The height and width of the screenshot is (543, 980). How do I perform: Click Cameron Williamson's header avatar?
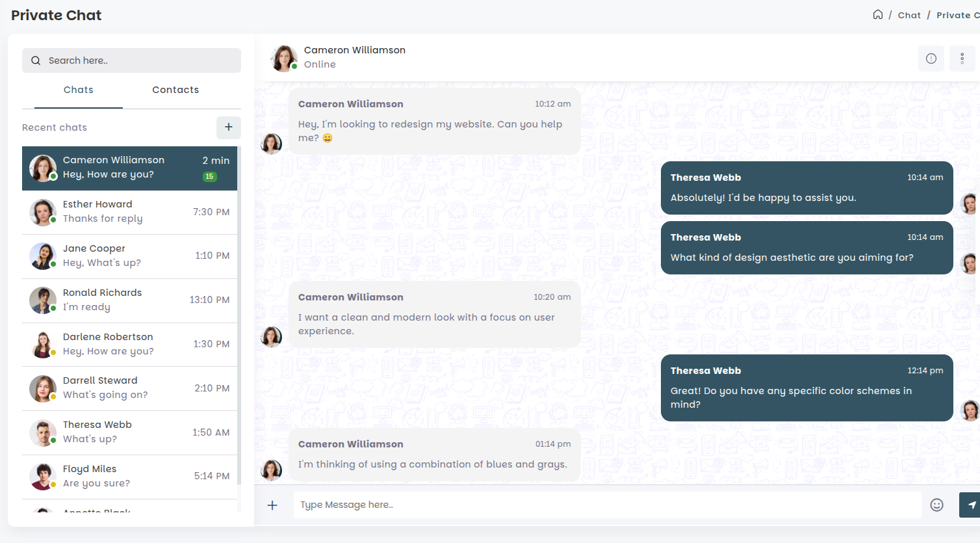pyautogui.click(x=284, y=58)
